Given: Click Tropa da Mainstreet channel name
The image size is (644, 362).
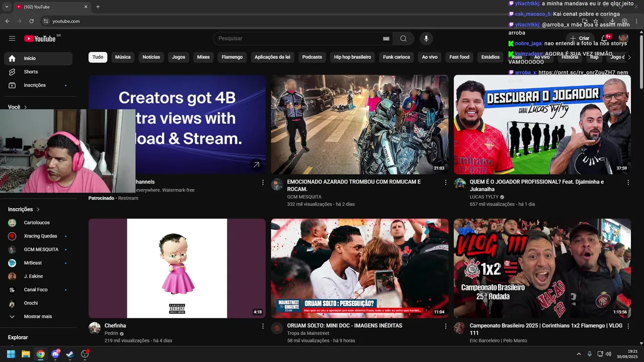Looking at the screenshot, I should (x=308, y=333).
